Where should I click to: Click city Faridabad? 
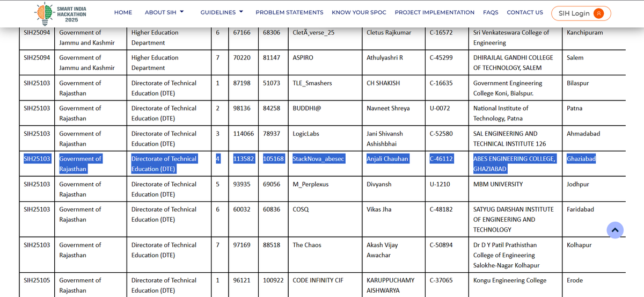pyautogui.click(x=581, y=209)
